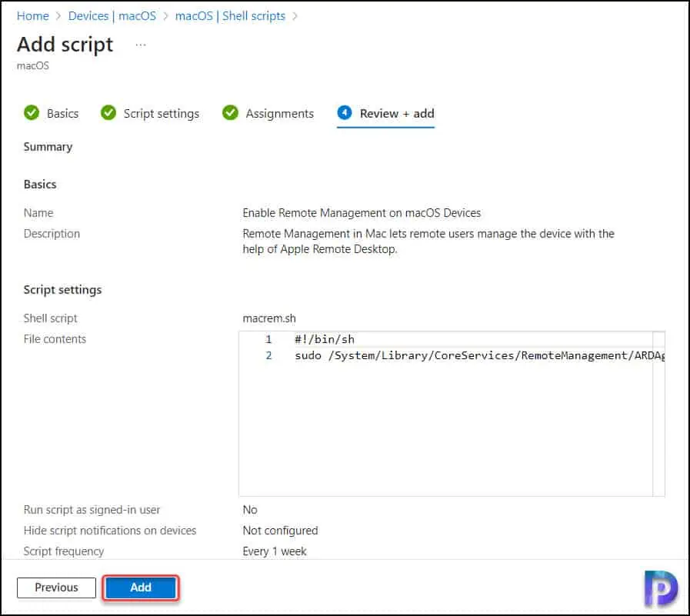This screenshot has width=690, height=616.
Task: Click the script name 'Enable Remote Management on macOS Devices'
Action: 362,213
